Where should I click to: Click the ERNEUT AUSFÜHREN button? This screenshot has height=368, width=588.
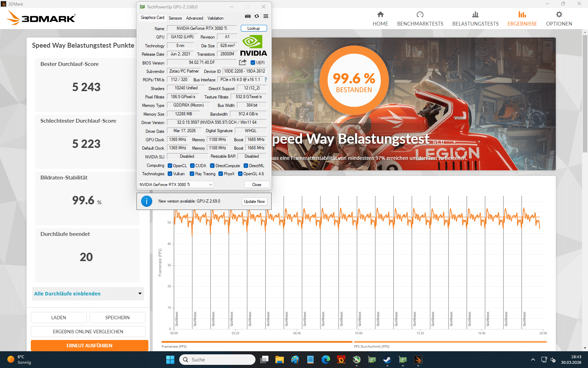click(x=90, y=346)
